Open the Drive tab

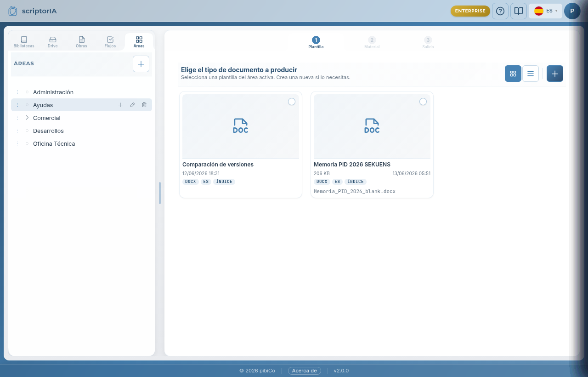(53, 42)
